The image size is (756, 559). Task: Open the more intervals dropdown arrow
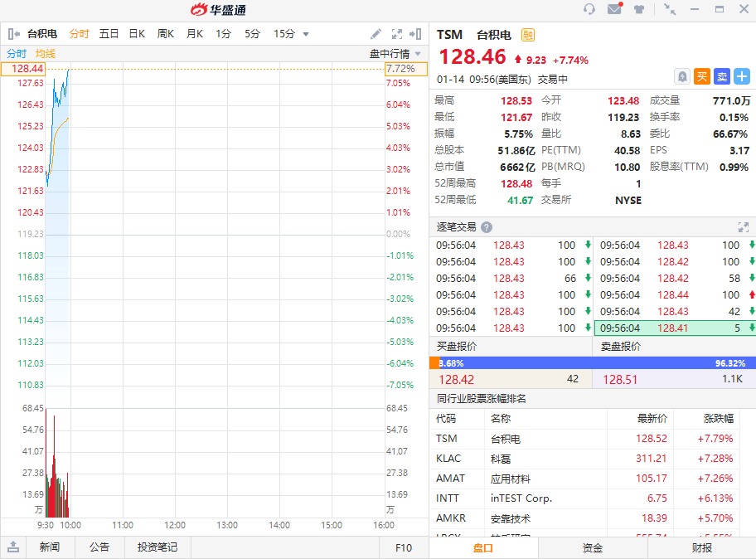point(306,34)
